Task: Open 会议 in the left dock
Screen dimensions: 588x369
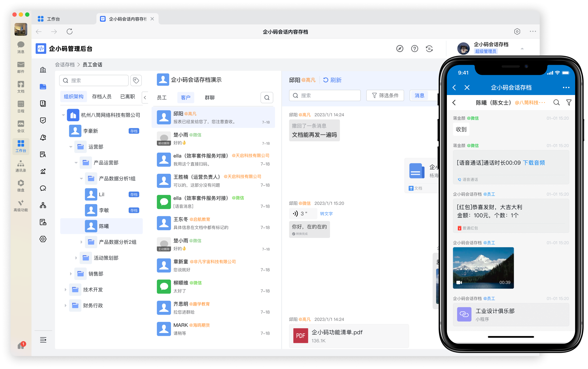Action: click(x=21, y=126)
